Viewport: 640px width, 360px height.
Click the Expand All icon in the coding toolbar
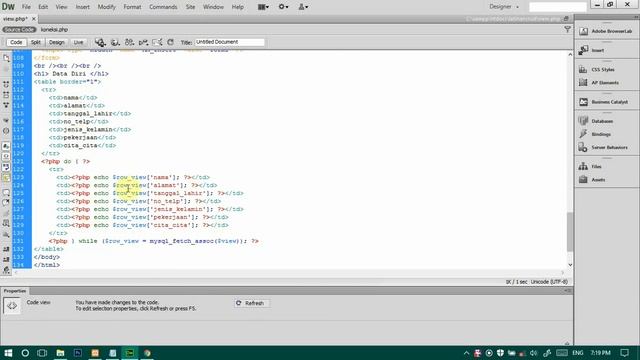pos(6,105)
